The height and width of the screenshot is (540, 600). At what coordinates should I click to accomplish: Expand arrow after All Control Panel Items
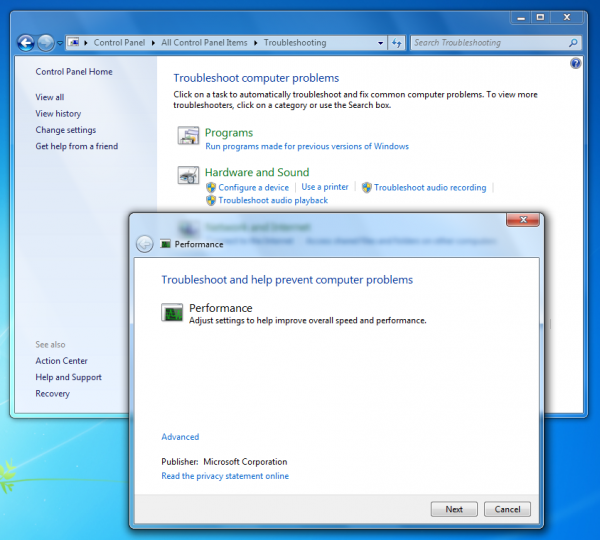tap(256, 43)
